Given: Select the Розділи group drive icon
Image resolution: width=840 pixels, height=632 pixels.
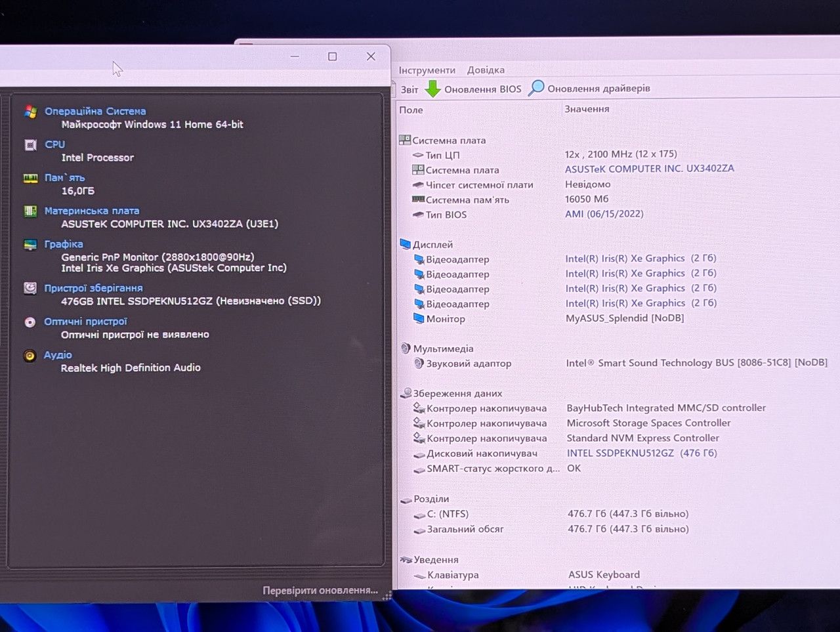Looking at the screenshot, I should point(407,499).
